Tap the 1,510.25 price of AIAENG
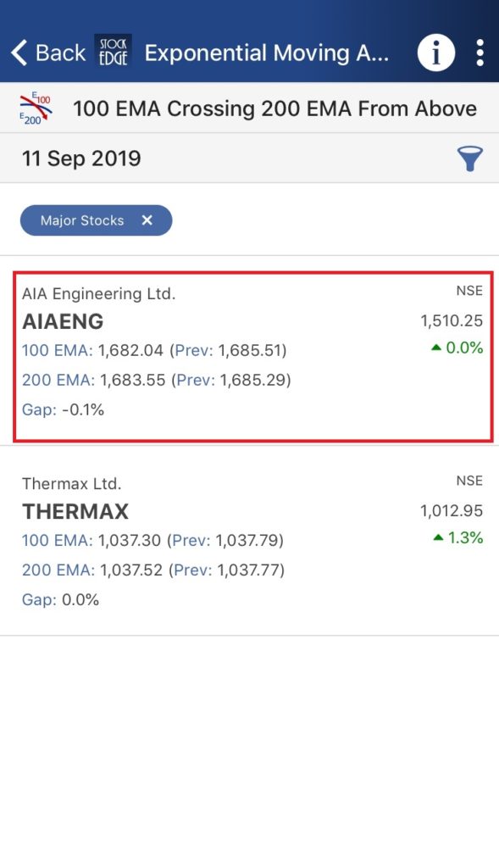This screenshot has width=499, height=868. click(x=451, y=320)
